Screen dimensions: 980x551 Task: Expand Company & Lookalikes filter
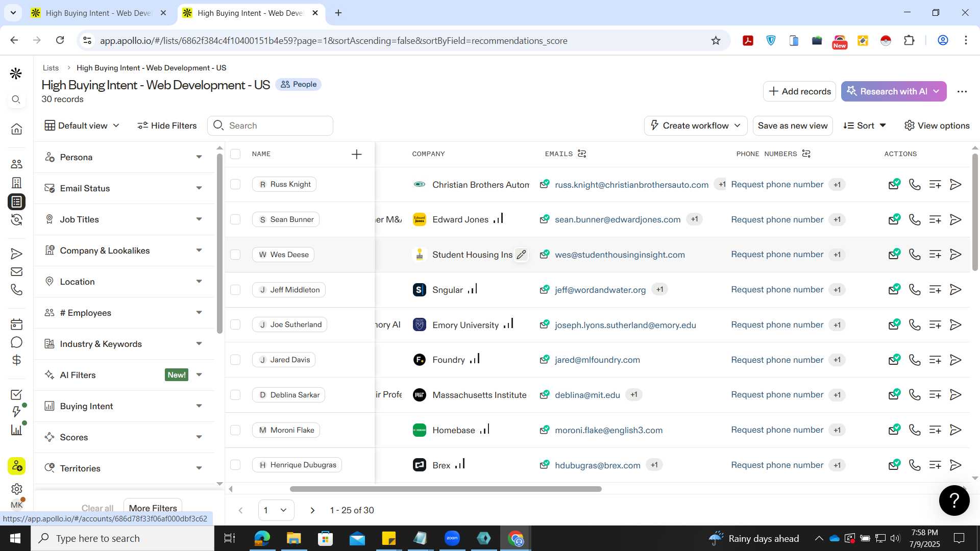[x=124, y=251]
